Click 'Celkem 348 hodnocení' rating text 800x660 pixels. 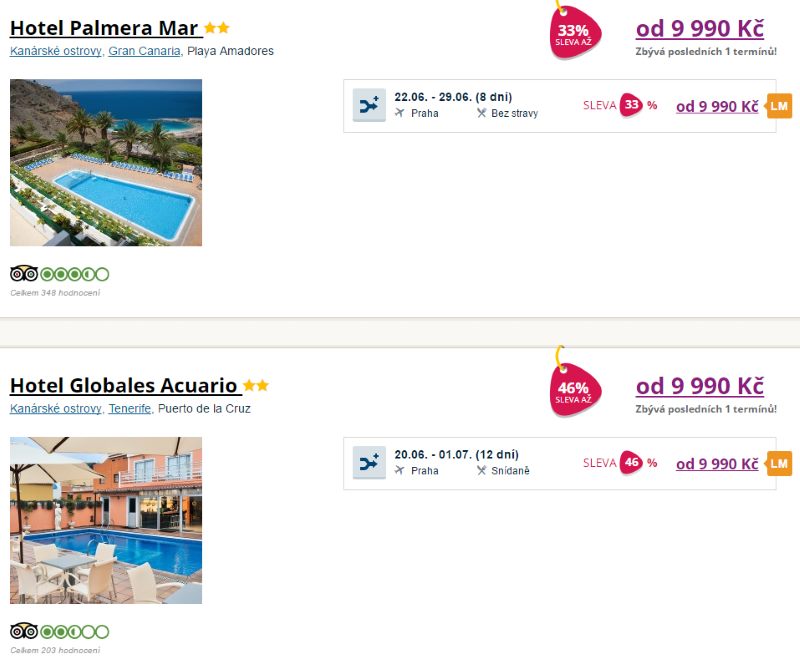55,293
